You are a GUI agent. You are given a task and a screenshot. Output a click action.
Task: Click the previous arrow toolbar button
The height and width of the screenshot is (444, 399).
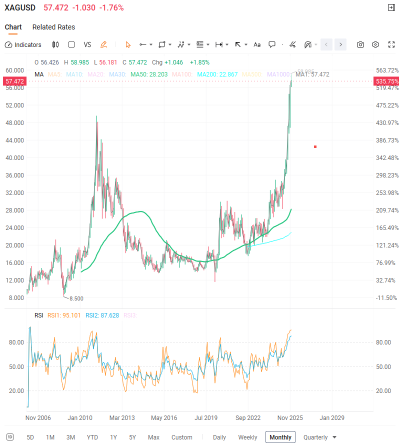pos(326,45)
